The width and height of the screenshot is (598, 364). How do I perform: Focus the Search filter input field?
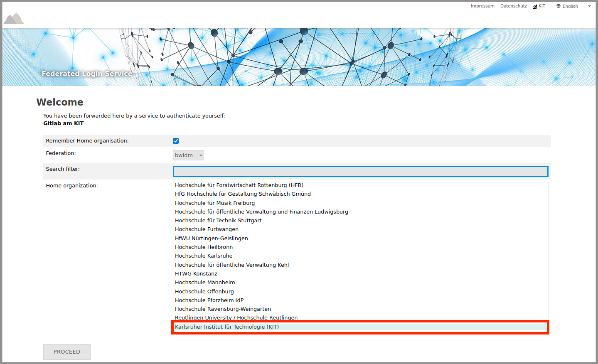360,171
